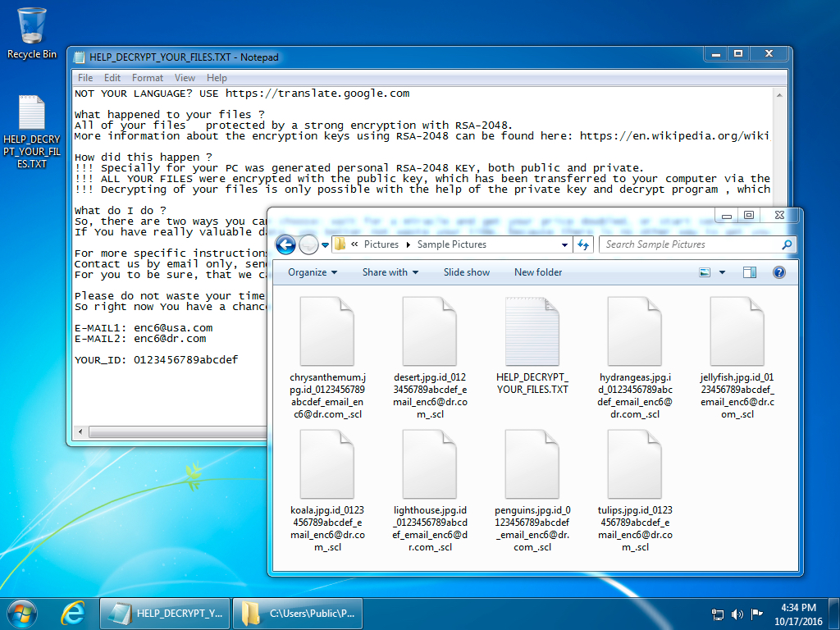840x630 pixels.
Task: Click the Notepad title bar icon
Action: [x=80, y=57]
